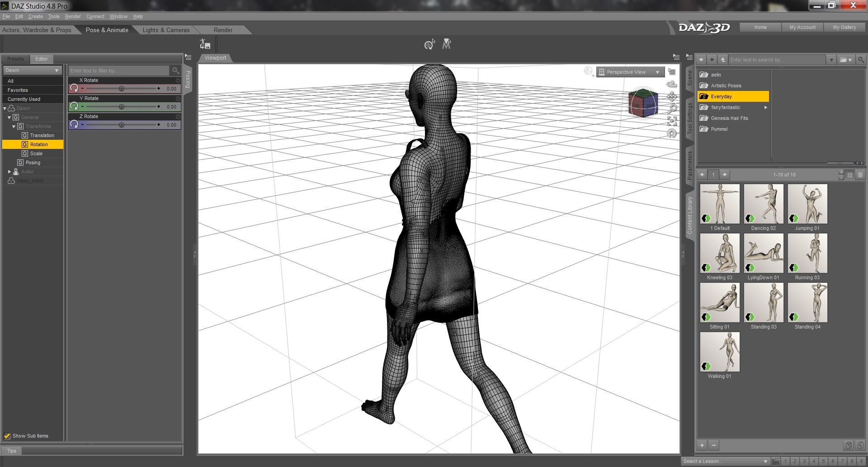Click the minus button below content library
Screen dimensions: 868x467
[714, 445]
